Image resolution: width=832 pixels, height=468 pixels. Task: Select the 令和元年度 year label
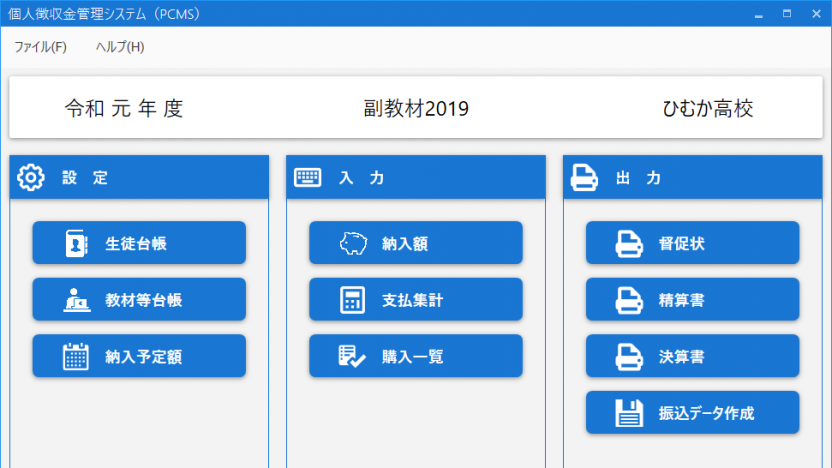[124, 109]
